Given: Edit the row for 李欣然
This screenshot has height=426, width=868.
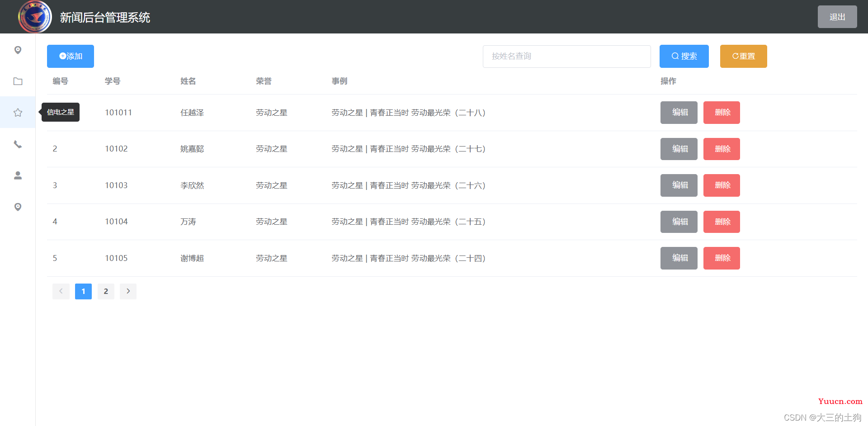Looking at the screenshot, I should tap(679, 185).
